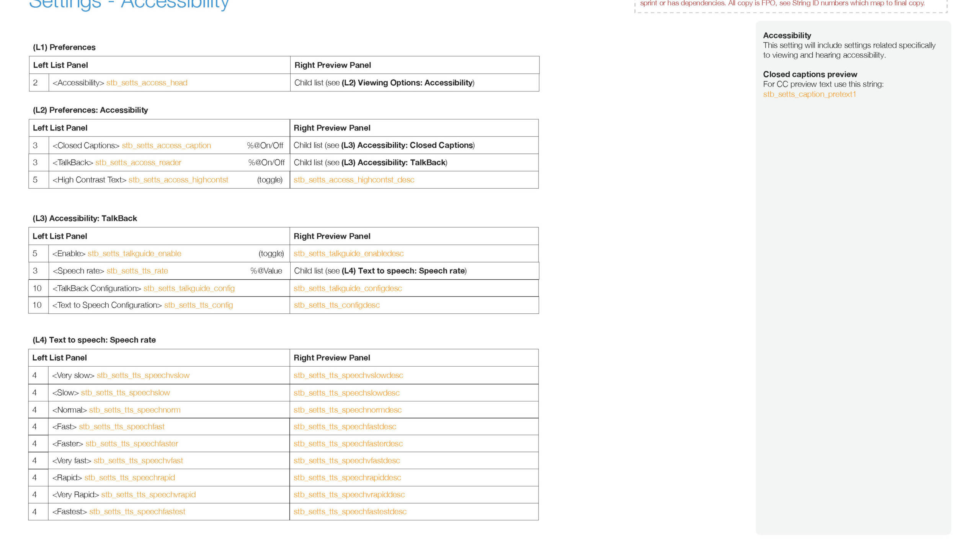
Task: Select the (L2) Preferences: Accessibility heading
Action: pyautogui.click(x=90, y=110)
